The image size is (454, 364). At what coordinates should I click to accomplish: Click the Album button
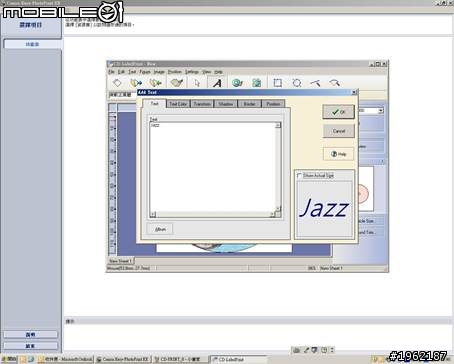160,229
